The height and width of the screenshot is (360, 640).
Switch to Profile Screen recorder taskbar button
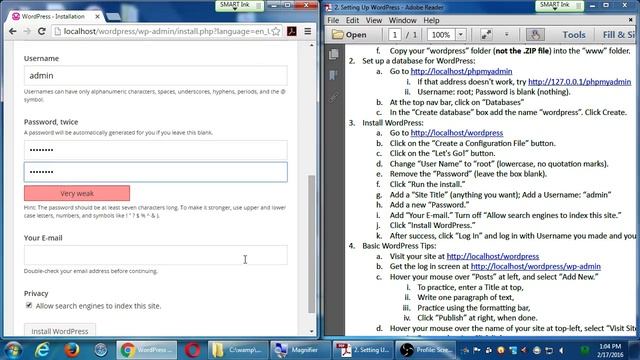click(x=425, y=350)
